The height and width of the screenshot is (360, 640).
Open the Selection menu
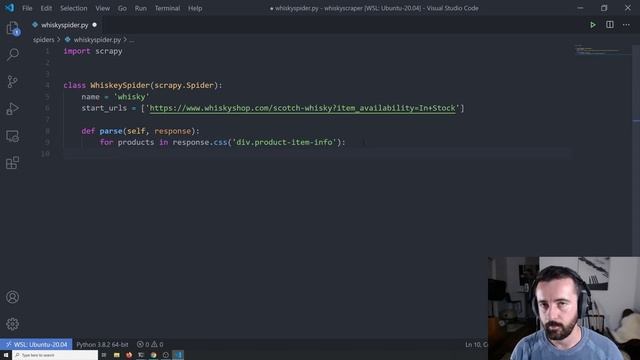[x=73, y=8]
